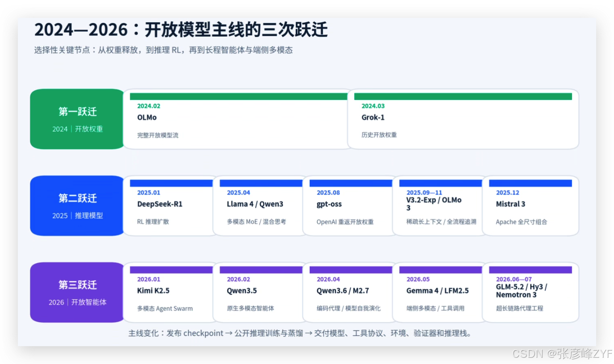The image size is (614, 364).
Task: Click the "稀疏长上下文 / 全流程追溯" description
Action: (441, 222)
